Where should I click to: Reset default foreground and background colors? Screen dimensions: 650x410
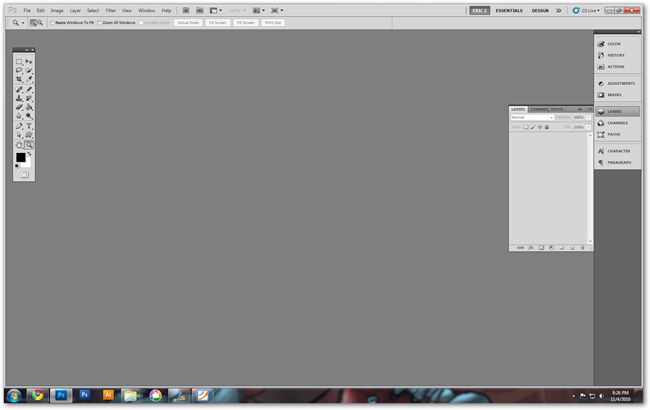17,166
